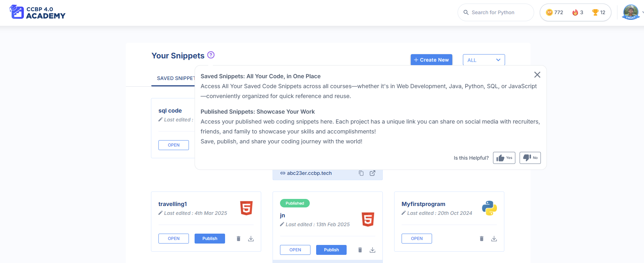This screenshot has height=263, width=644.
Task: Open the travelling1 snippet
Action: [174, 239]
